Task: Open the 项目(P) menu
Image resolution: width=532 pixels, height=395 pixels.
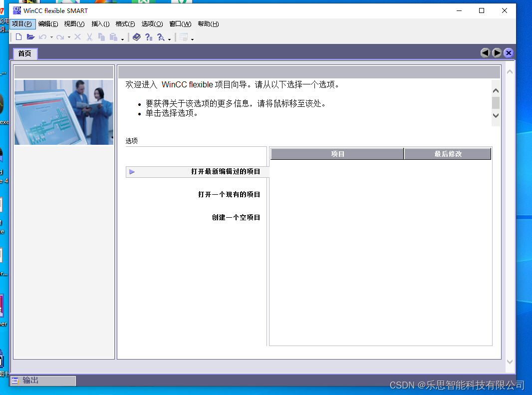Action: point(22,23)
